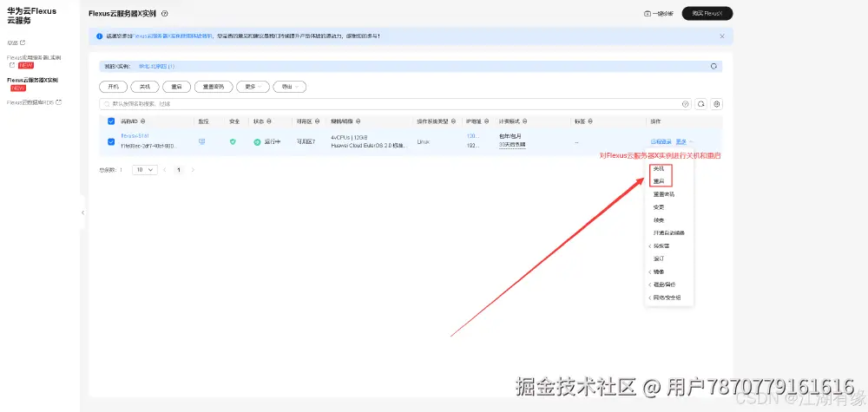Screen dimensions: 868x412
Task: Click the running status green icon
Action: coord(257,142)
